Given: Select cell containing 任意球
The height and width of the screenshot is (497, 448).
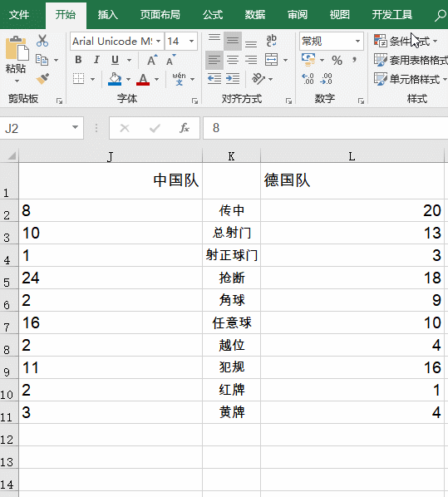Looking at the screenshot, I should [x=231, y=322].
